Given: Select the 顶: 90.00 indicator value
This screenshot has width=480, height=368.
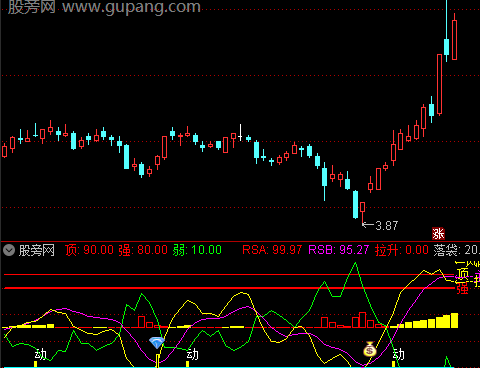Looking at the screenshot, I should pos(89,250).
